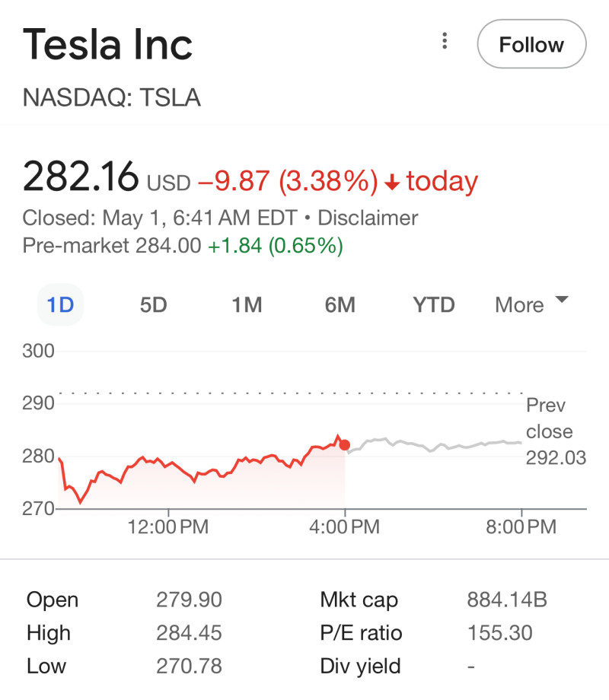Image resolution: width=609 pixels, height=700 pixels.
Task: Click the NASDAQ: TSLA ticker text
Action: pos(112,97)
